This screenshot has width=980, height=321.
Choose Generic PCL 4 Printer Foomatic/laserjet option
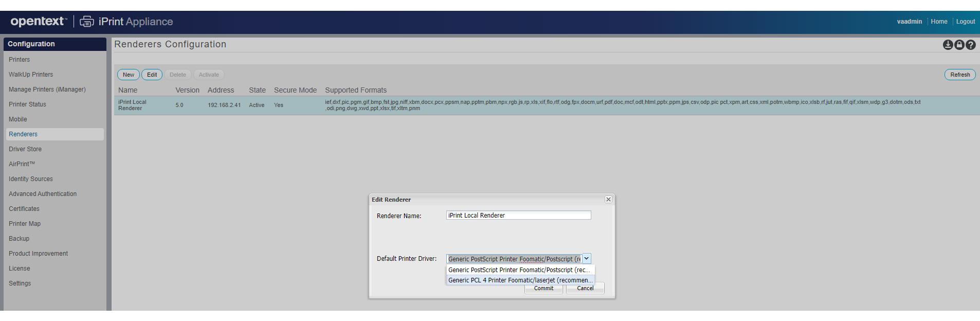(520, 280)
